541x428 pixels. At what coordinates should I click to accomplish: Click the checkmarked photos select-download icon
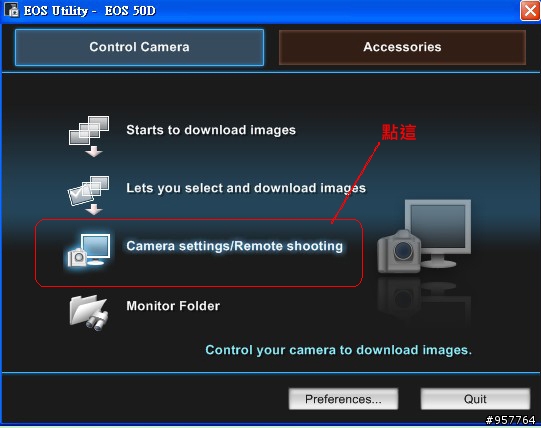[x=89, y=195]
